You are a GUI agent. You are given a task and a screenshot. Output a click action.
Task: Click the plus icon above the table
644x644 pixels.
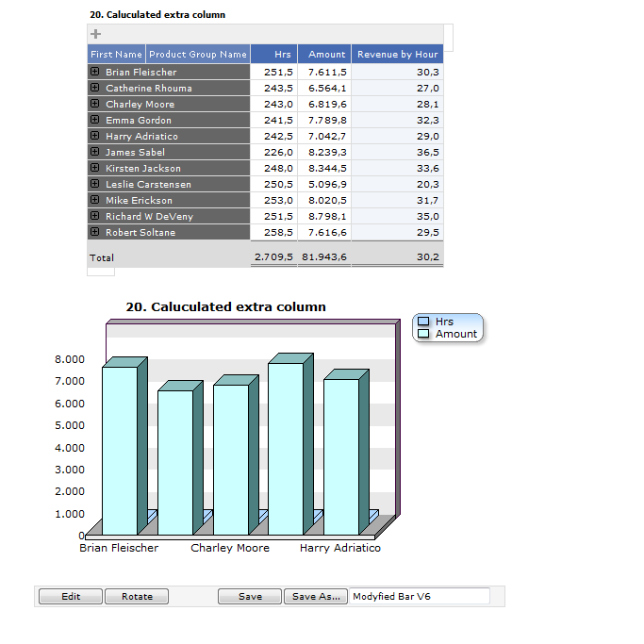click(95, 34)
